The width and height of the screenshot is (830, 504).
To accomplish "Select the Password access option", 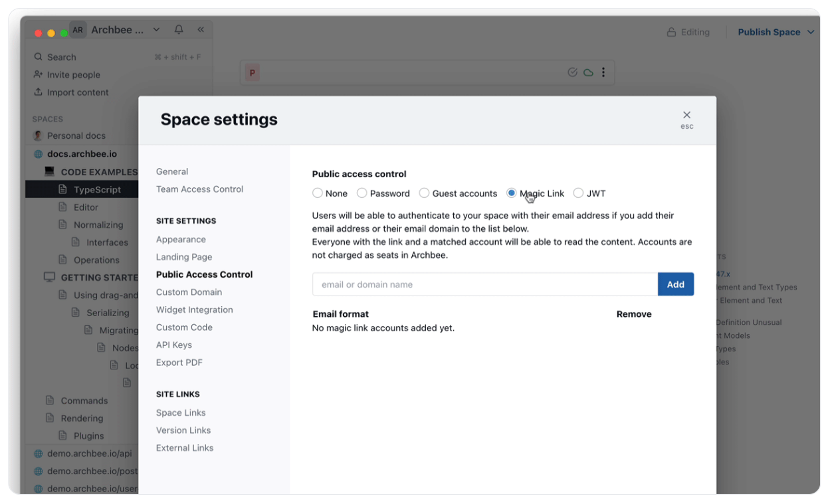I will click(x=362, y=193).
